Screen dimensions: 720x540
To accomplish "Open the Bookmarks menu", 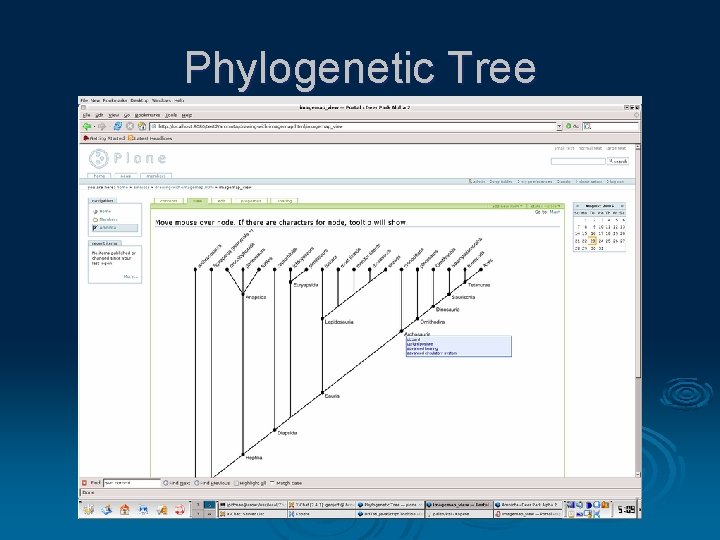I will [x=147, y=115].
